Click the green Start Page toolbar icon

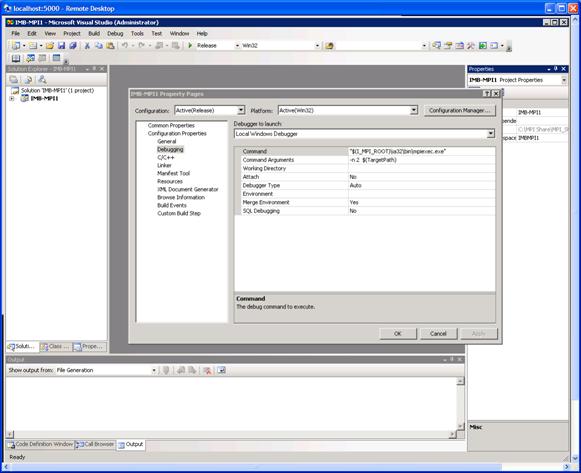coord(482,46)
